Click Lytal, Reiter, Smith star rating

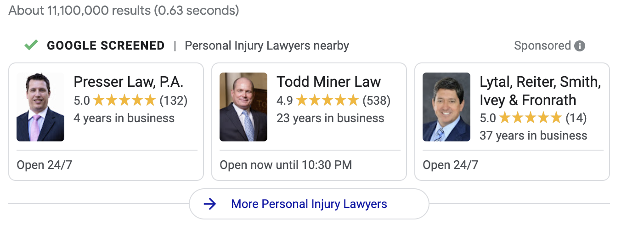click(531, 118)
